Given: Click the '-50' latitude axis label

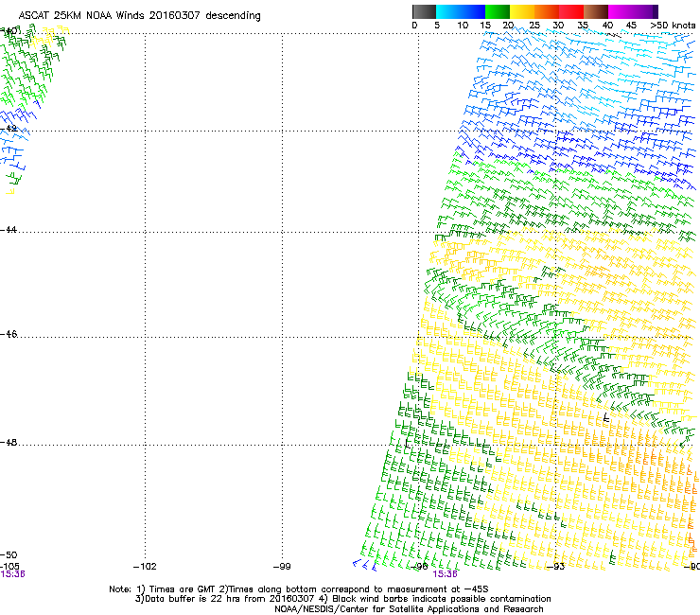Looking at the screenshot, I should [9, 555].
